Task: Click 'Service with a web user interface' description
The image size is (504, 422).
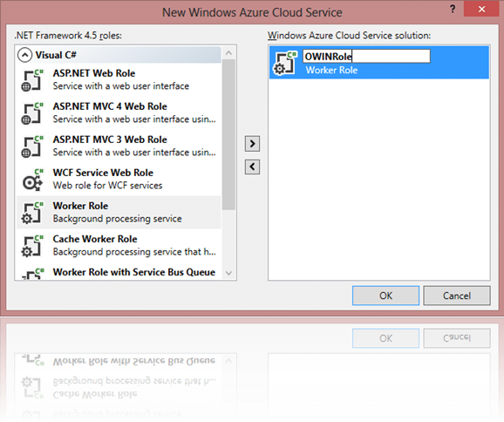Action: (x=121, y=86)
